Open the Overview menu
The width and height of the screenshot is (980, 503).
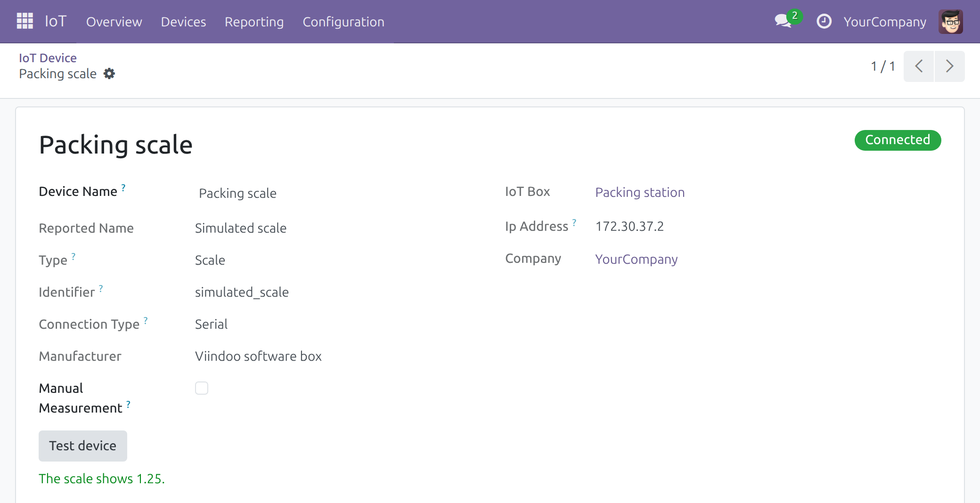[x=114, y=22]
